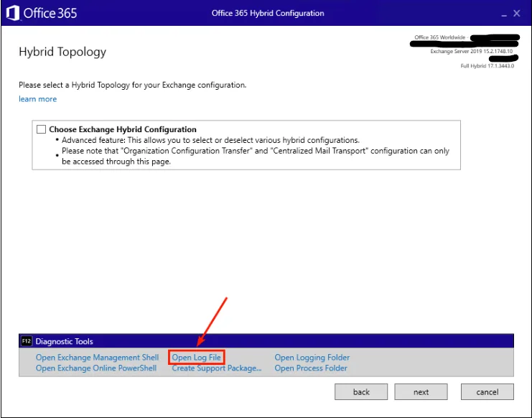Open Exchange Management Shell link

pyautogui.click(x=97, y=358)
